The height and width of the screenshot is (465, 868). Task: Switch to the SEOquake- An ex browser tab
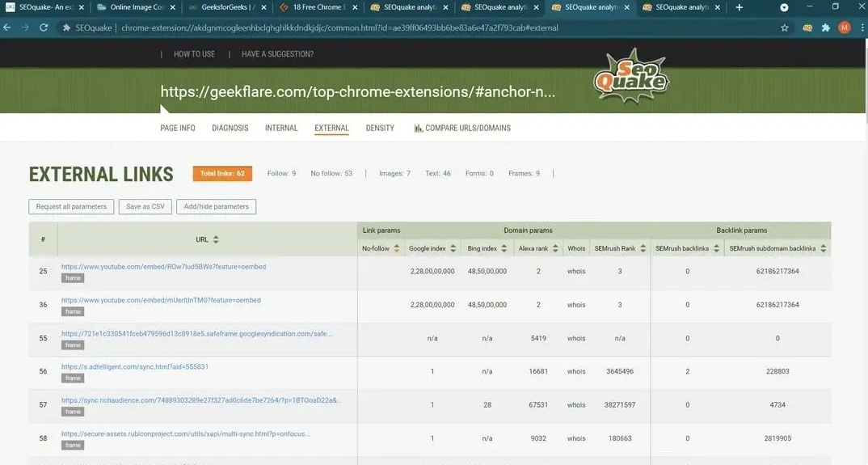point(44,7)
